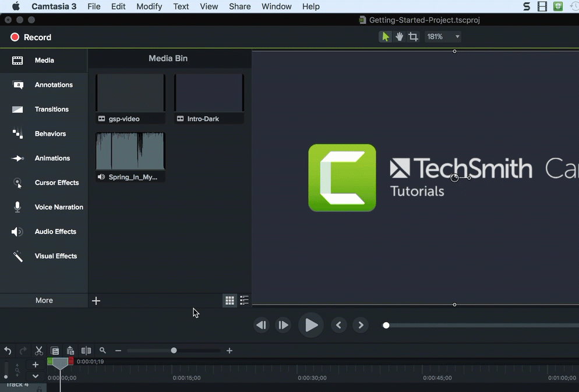Step back one frame
The height and width of the screenshot is (392, 579).
(262, 325)
